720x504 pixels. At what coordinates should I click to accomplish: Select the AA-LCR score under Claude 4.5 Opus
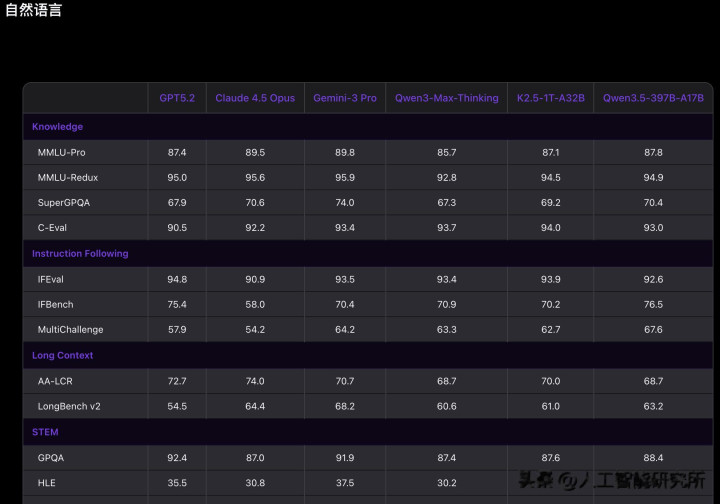click(255, 381)
